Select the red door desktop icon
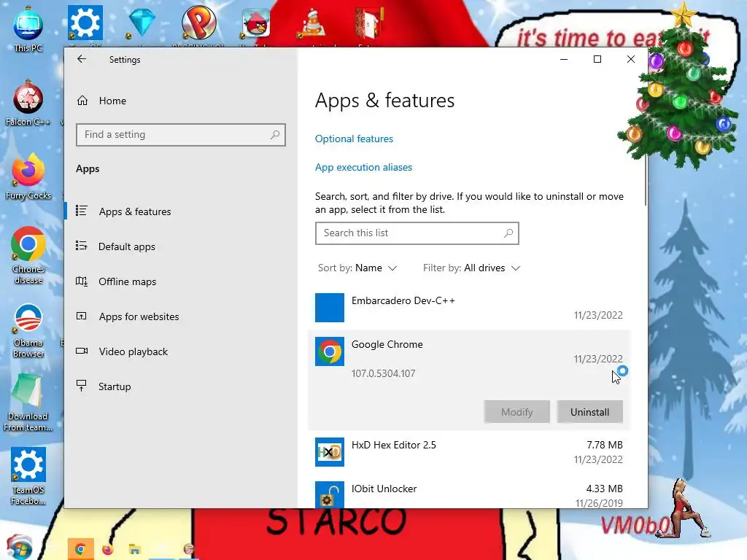This screenshot has width=747, height=560. click(x=370, y=23)
